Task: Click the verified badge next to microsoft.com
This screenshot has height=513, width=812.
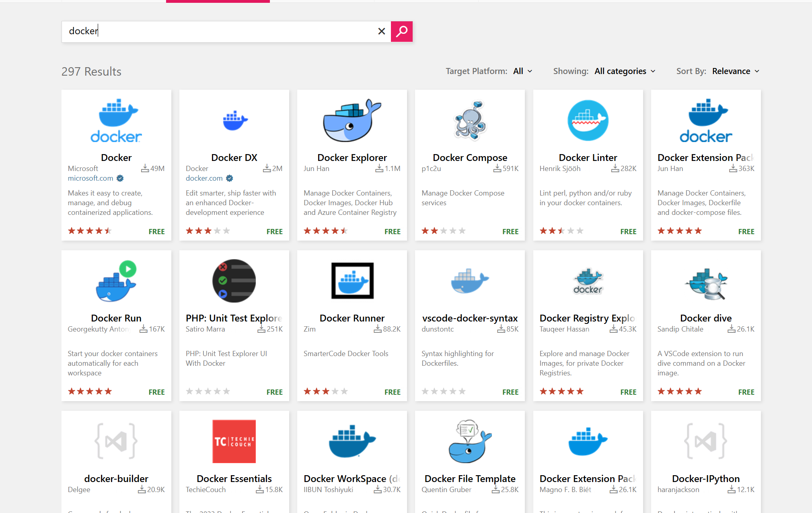Action: click(120, 178)
